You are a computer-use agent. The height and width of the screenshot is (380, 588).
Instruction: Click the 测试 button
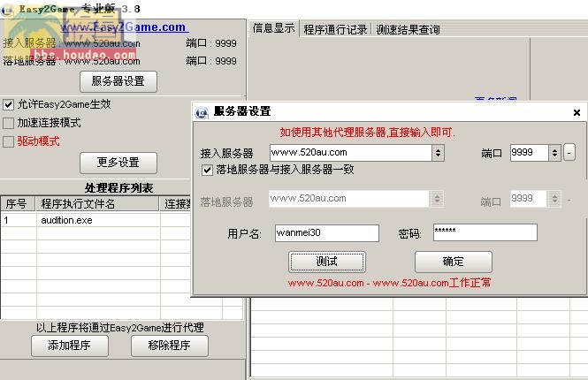point(327,262)
